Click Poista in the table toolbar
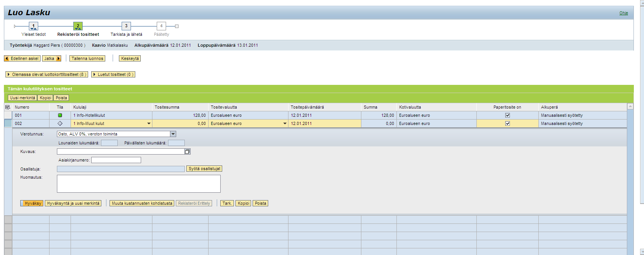644x255 pixels. pos(61,98)
